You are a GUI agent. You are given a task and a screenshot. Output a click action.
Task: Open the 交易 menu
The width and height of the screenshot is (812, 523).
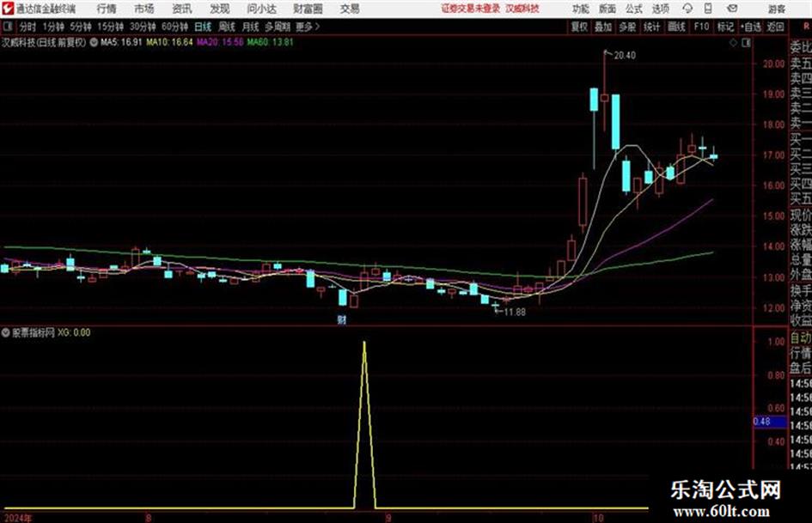pos(350,9)
